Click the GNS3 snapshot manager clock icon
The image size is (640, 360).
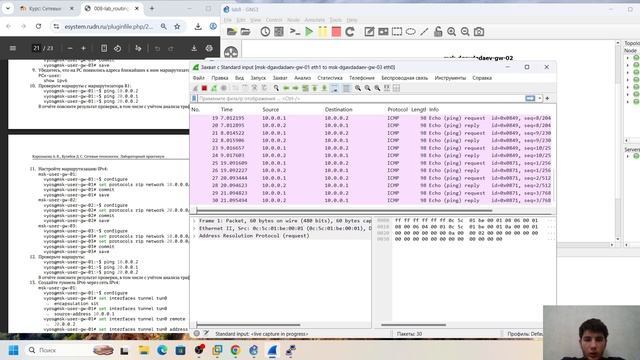[x=265, y=31]
